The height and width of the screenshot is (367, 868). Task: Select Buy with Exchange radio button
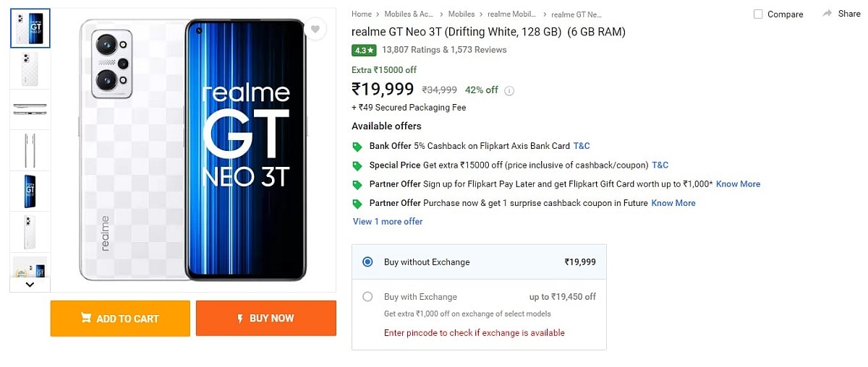[367, 297]
